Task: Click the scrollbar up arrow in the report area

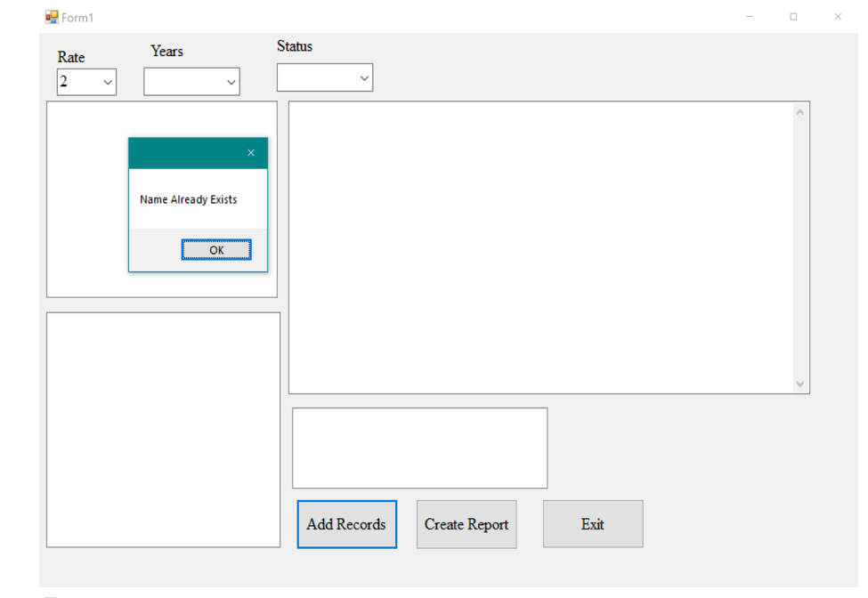Action: pos(799,110)
